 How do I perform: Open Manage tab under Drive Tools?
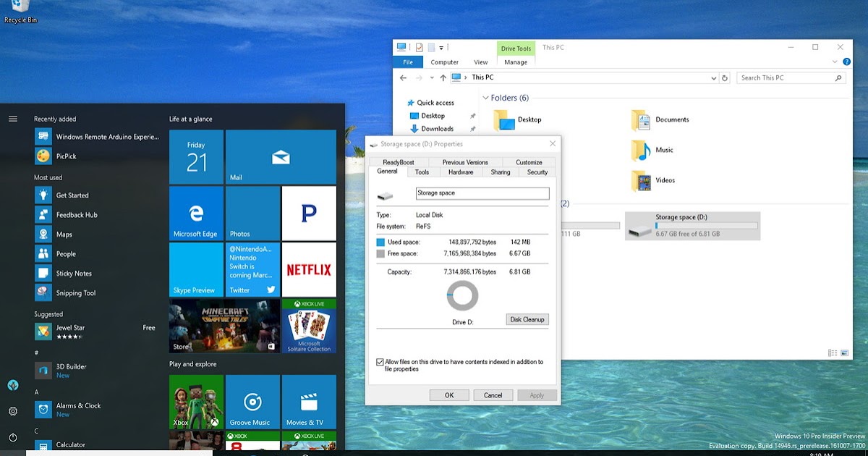click(x=516, y=62)
